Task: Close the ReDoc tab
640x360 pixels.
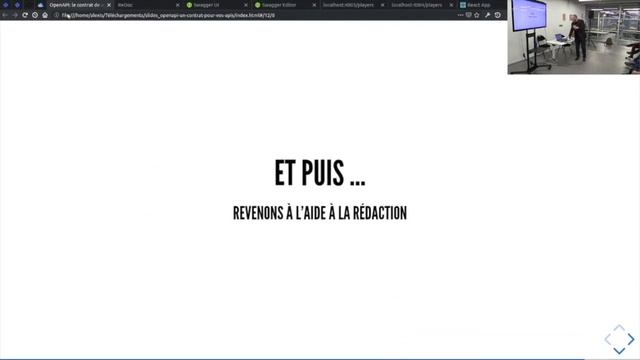Action: pyautogui.click(x=177, y=5)
